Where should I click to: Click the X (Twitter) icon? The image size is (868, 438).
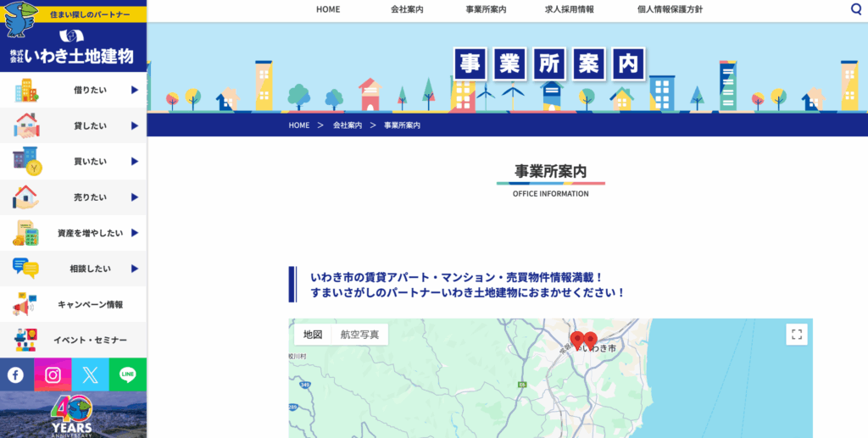(x=91, y=374)
